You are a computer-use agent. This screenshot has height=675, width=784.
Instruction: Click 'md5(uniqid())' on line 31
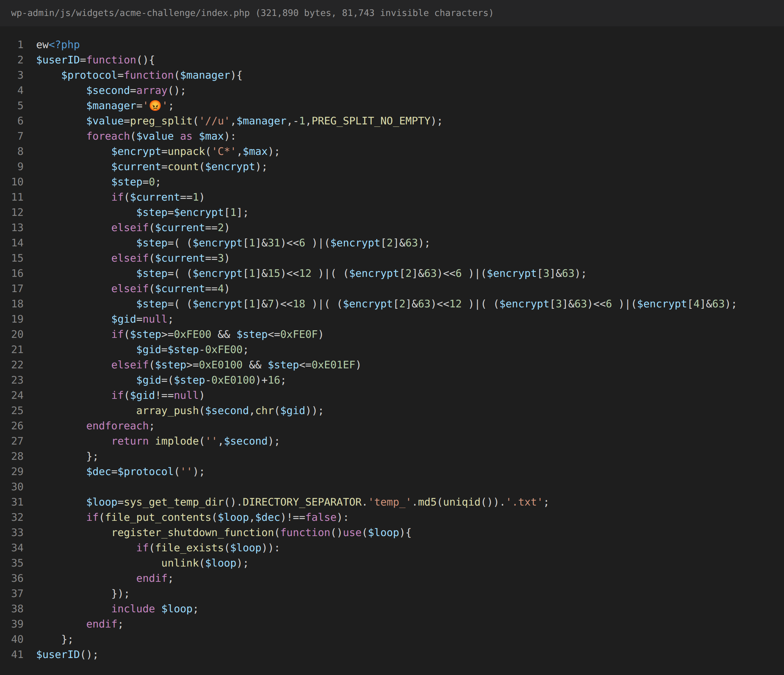(459, 502)
